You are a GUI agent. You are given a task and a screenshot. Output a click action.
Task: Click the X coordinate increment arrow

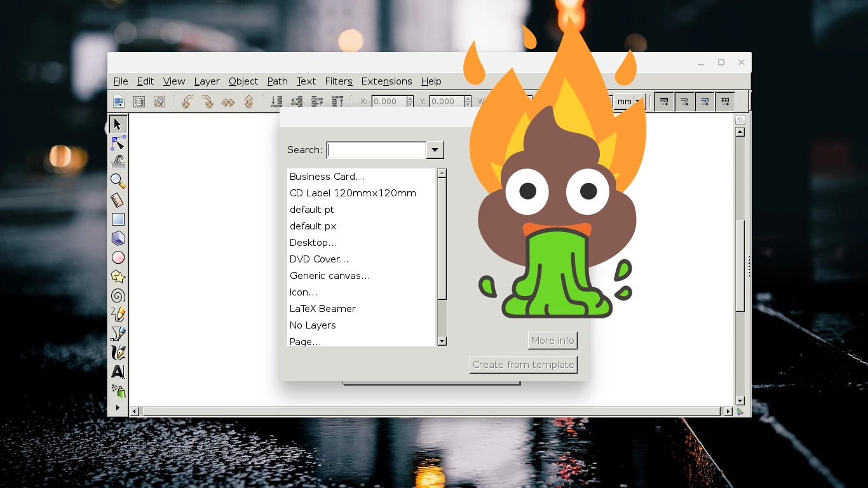coord(410,98)
